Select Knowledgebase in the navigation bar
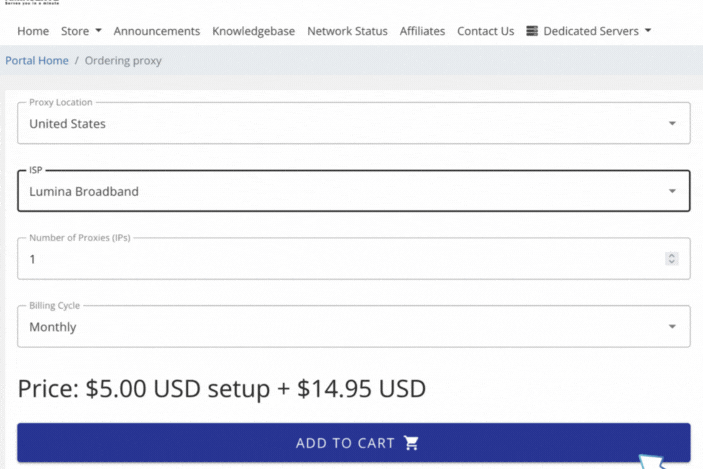Viewport: 703px width, 469px height. (x=253, y=31)
